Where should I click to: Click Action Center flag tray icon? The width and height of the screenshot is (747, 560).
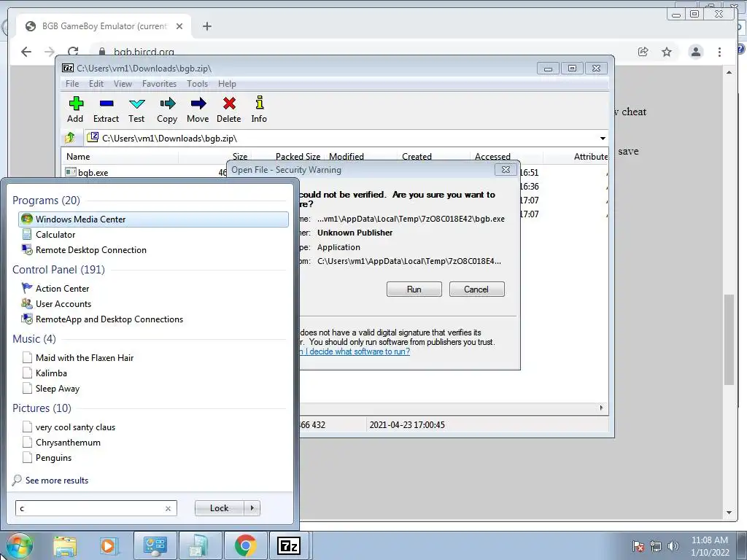pos(638,545)
